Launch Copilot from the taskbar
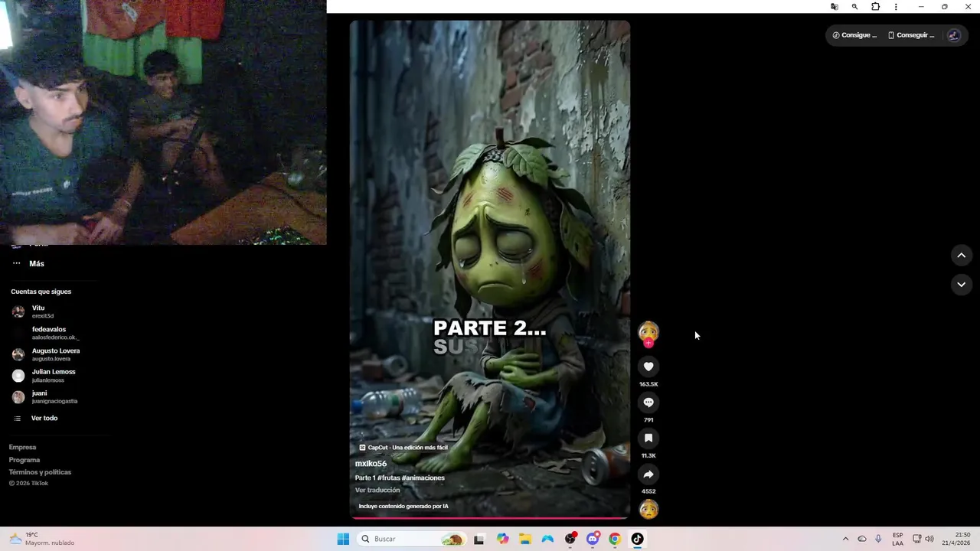This screenshot has height=551, width=980. coord(502,539)
